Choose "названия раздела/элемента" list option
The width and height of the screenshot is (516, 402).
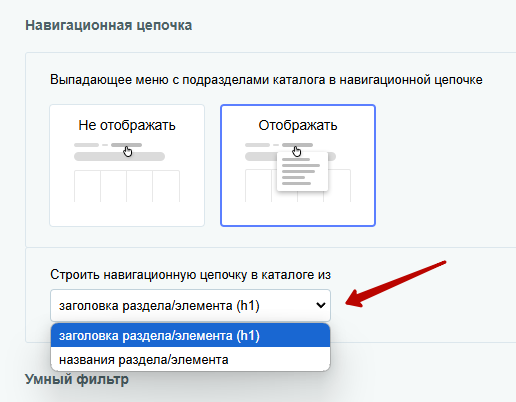pyautogui.click(x=190, y=359)
